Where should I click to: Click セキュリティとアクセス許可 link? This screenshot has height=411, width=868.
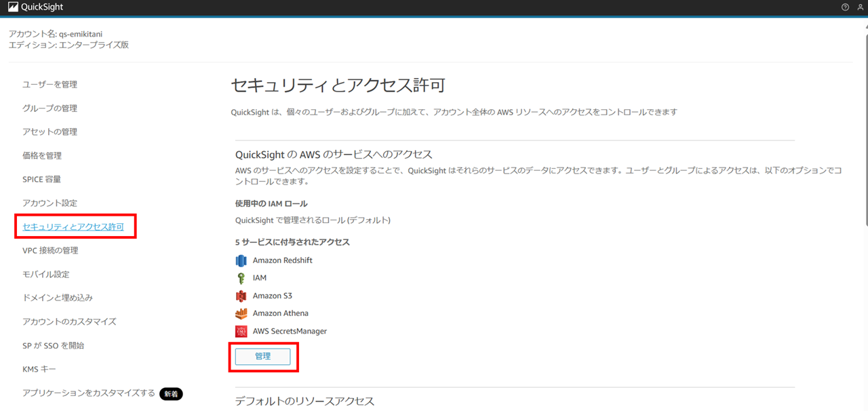pos(73,227)
